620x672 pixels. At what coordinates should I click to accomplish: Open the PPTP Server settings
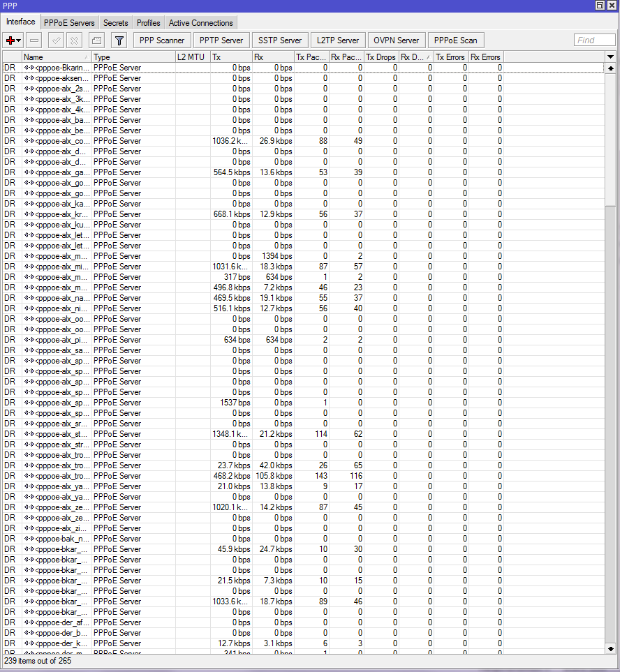point(221,40)
